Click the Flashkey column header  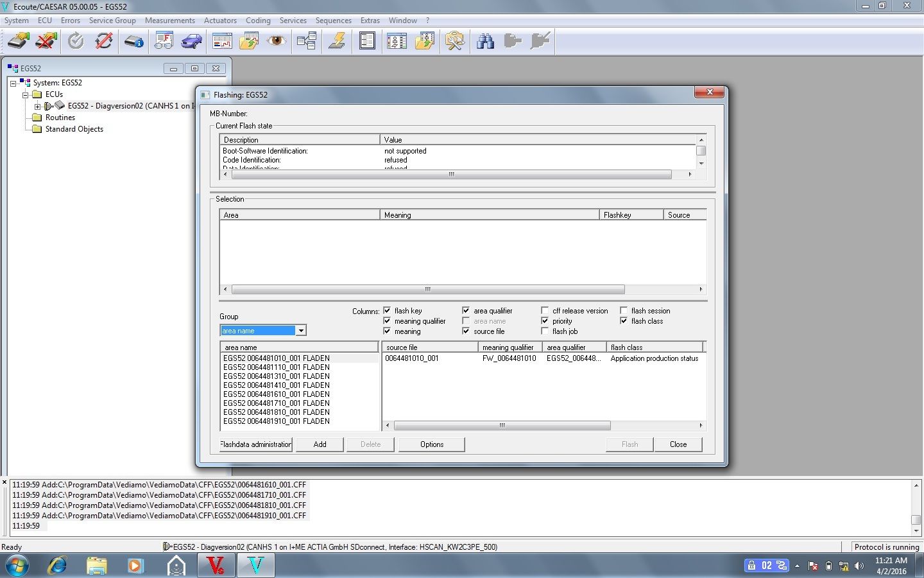tap(631, 215)
